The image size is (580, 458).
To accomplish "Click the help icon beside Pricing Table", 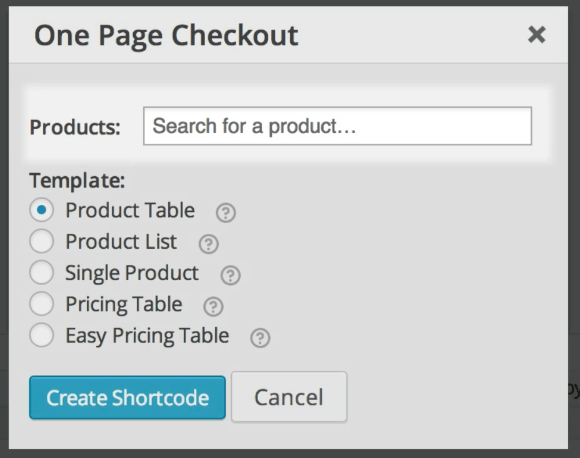I will (213, 306).
